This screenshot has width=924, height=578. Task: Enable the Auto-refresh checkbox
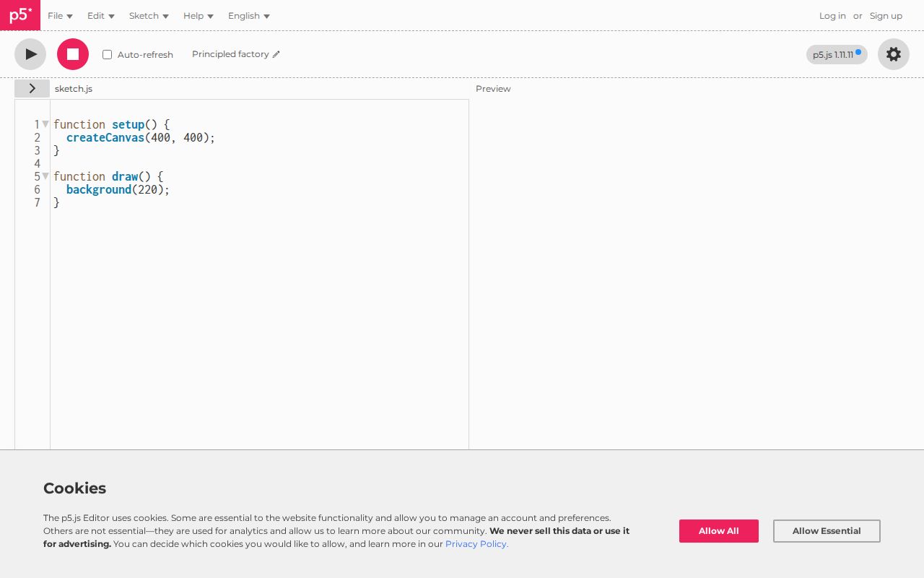point(107,54)
